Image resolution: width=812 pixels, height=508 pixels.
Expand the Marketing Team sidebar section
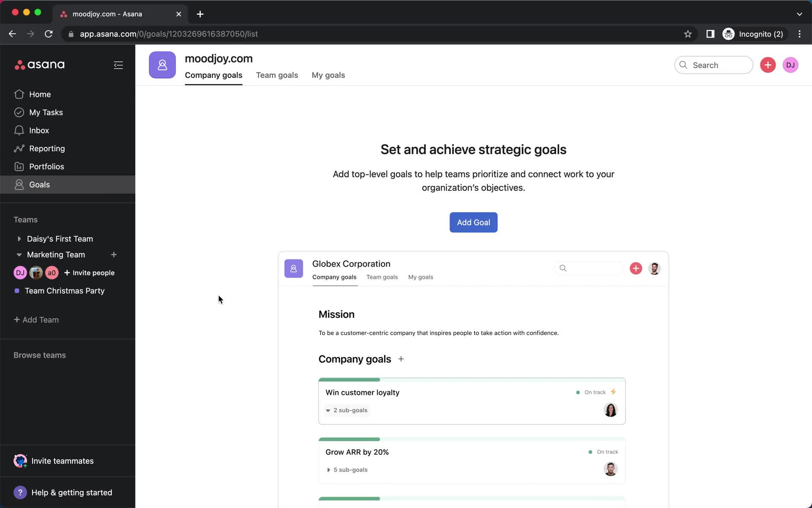(x=19, y=254)
